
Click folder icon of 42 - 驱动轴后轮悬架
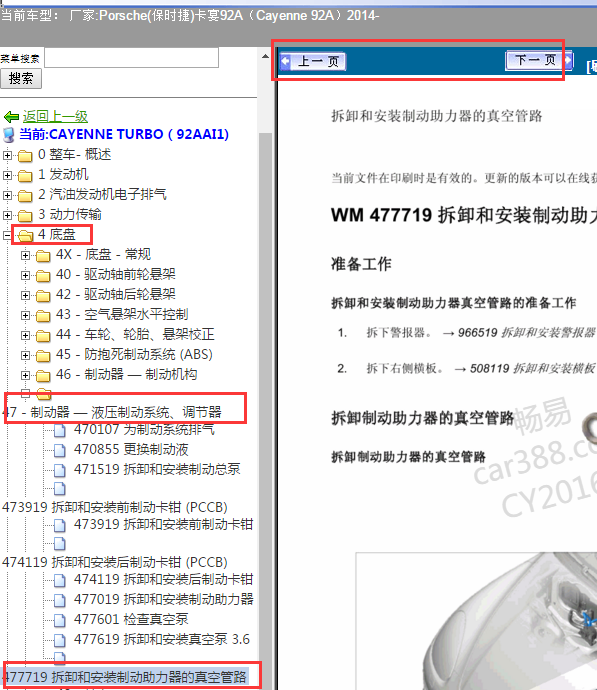click(x=43, y=296)
